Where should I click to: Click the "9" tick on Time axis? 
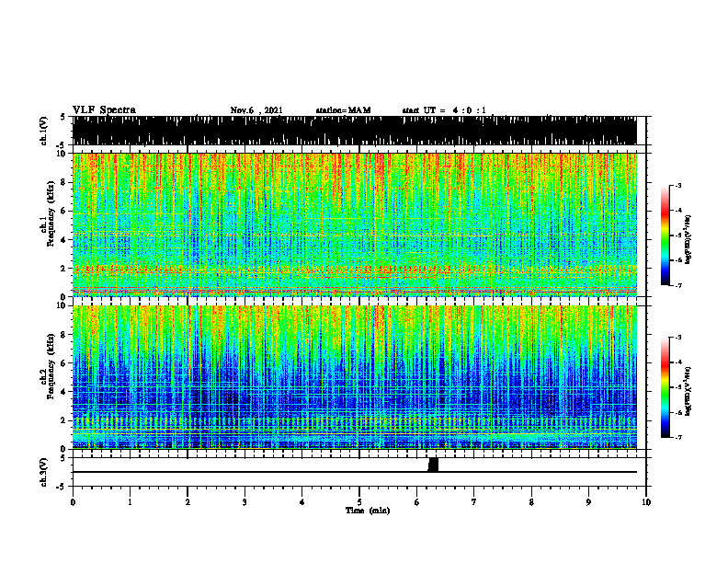click(588, 502)
